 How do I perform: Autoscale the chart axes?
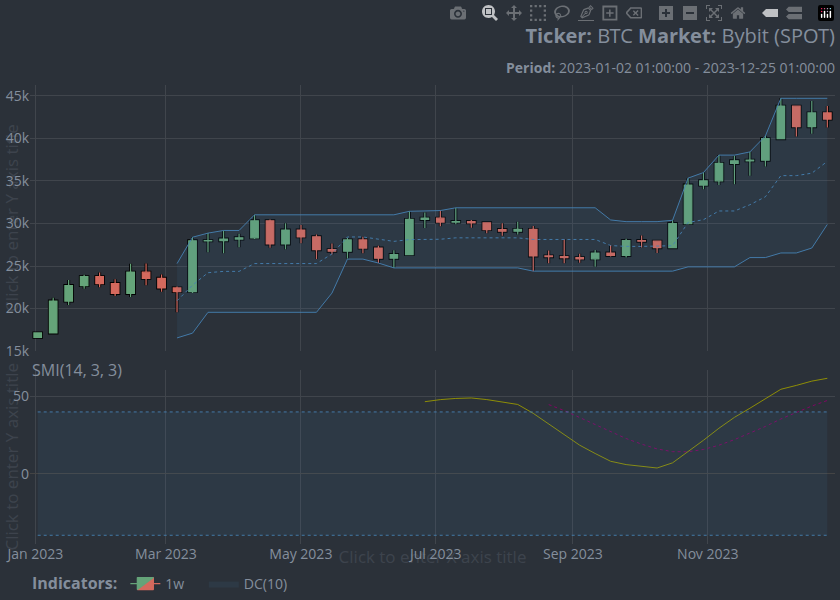point(714,13)
